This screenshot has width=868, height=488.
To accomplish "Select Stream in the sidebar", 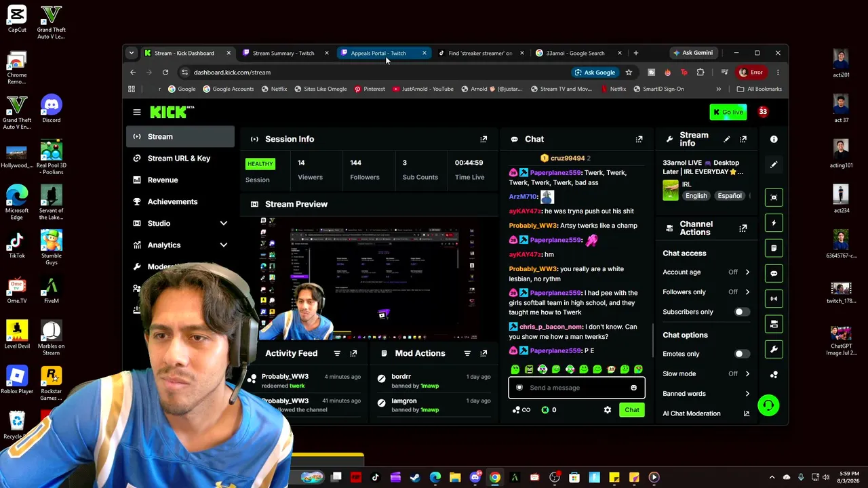I will point(180,136).
